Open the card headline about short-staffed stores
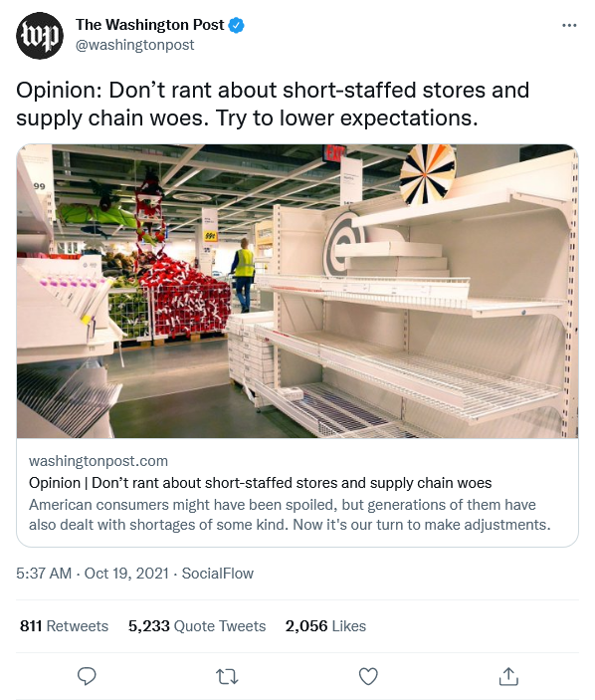The image size is (595, 700). pyautogui.click(x=260, y=483)
